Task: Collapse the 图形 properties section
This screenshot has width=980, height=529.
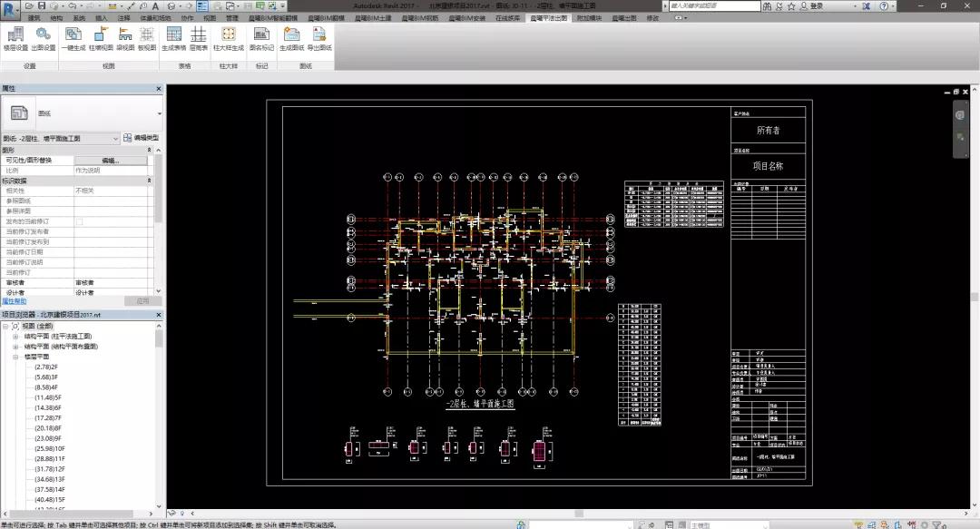Action: pyautogui.click(x=150, y=150)
